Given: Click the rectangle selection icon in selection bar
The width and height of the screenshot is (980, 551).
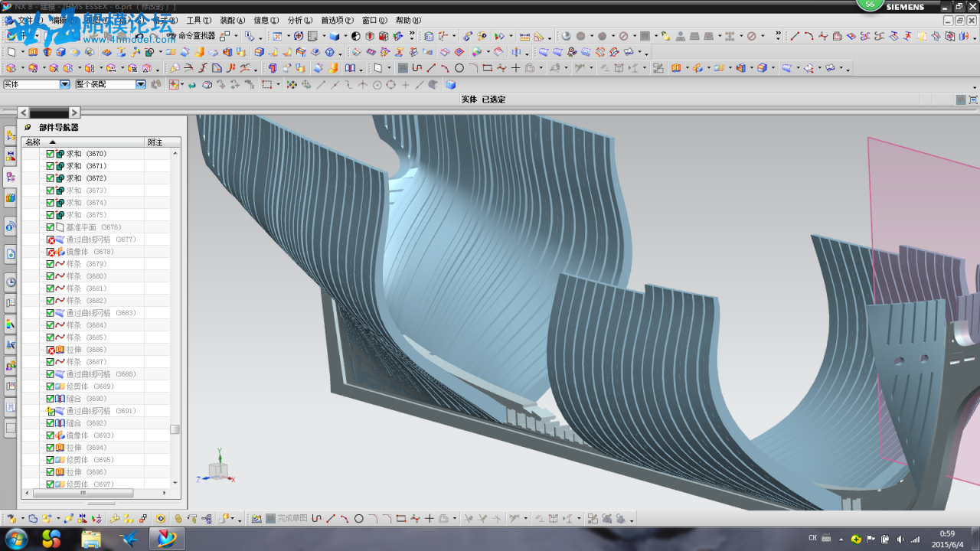Looking at the screenshot, I should click(266, 84).
